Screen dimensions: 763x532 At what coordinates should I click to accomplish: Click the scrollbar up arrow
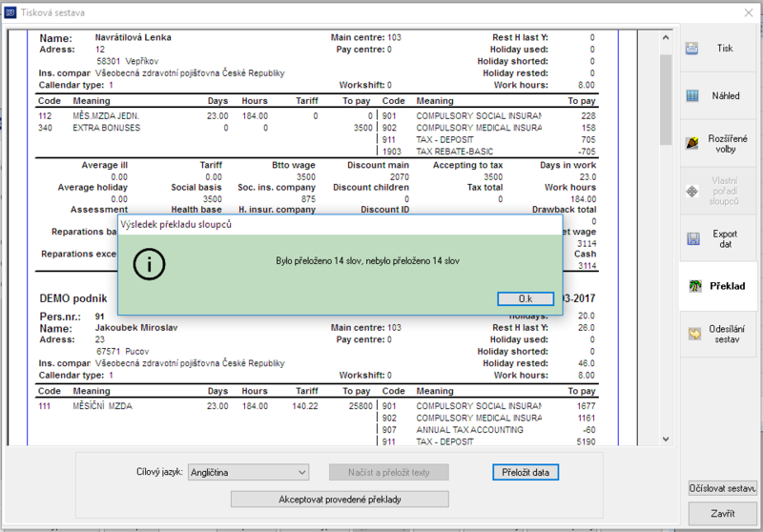click(x=666, y=37)
